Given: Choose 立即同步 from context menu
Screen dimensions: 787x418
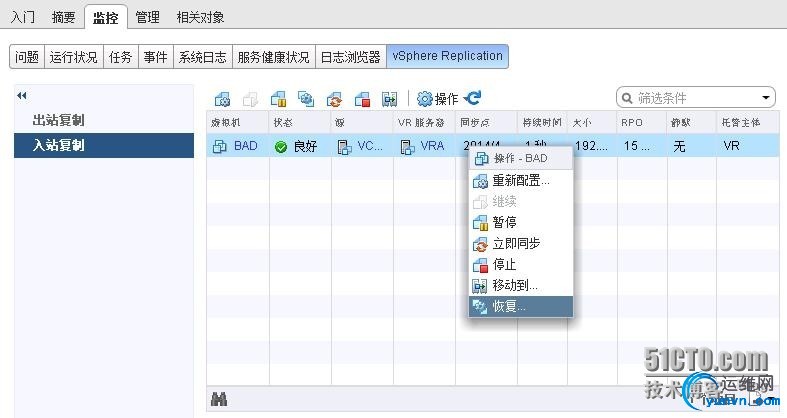Looking at the screenshot, I should [521, 243].
